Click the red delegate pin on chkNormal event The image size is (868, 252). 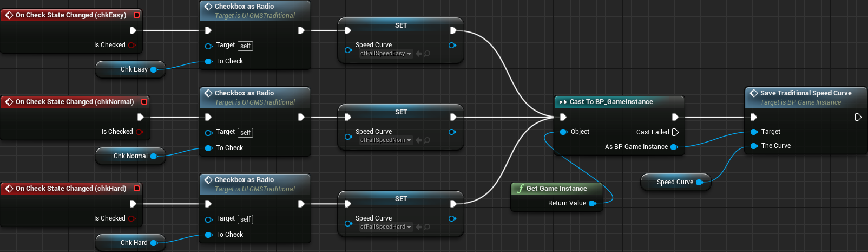(144, 102)
